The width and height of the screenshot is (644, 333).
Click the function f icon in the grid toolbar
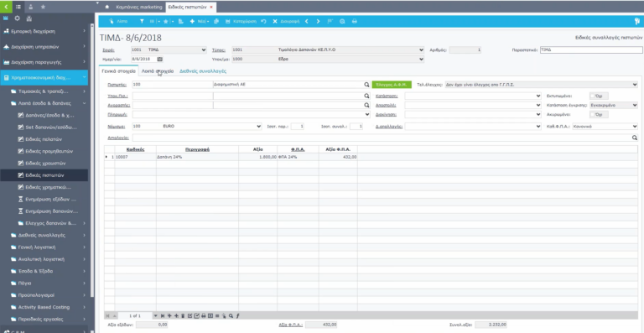(237, 315)
